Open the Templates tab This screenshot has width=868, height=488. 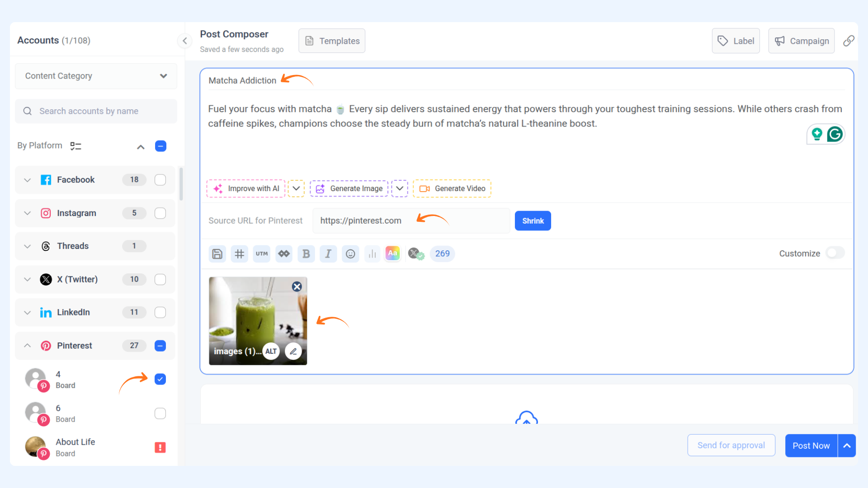[x=332, y=41]
